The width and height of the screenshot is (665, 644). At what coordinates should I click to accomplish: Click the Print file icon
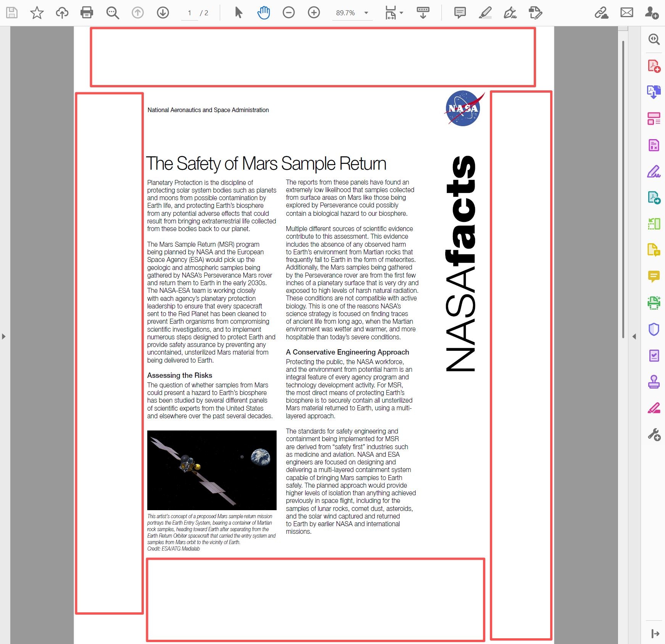click(87, 13)
